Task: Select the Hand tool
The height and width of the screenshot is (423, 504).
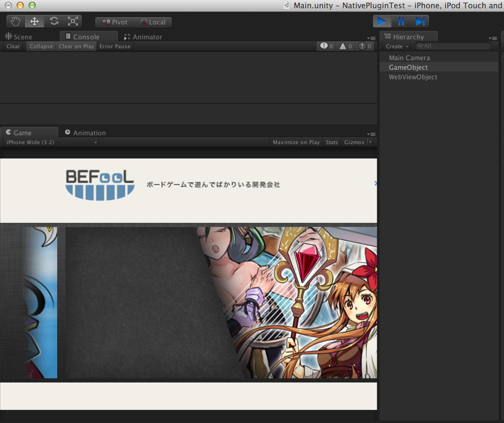Action: 15,22
